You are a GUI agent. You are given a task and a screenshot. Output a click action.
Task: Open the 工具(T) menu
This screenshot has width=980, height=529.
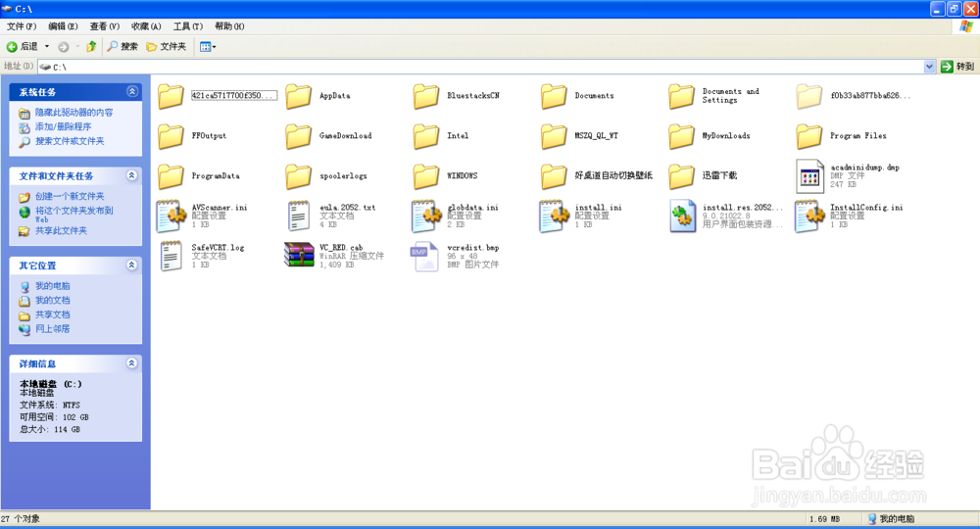click(x=188, y=26)
